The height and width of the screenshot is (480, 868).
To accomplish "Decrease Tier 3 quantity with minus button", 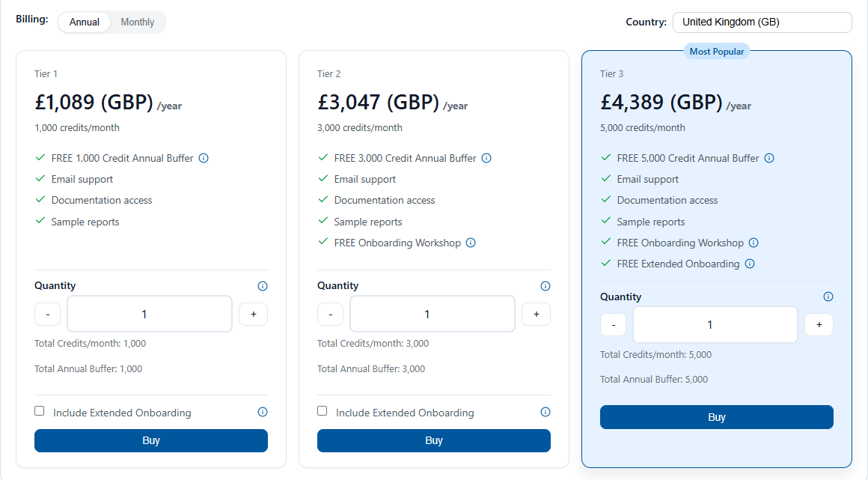I will pyautogui.click(x=614, y=325).
